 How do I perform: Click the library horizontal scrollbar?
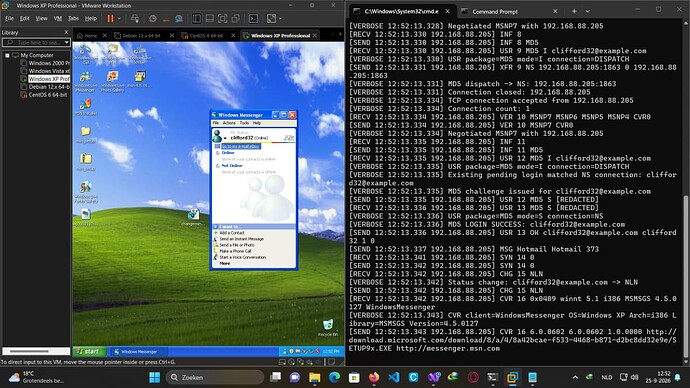pyautogui.click(x=36, y=351)
